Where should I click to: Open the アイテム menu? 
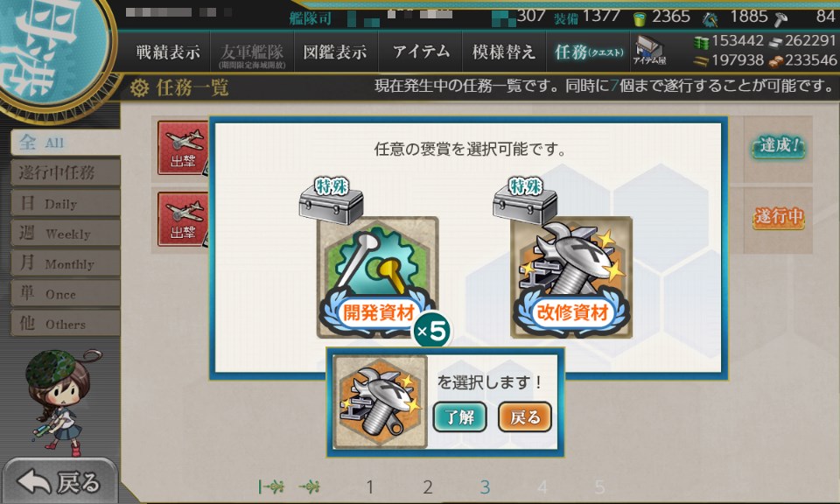[x=421, y=52]
